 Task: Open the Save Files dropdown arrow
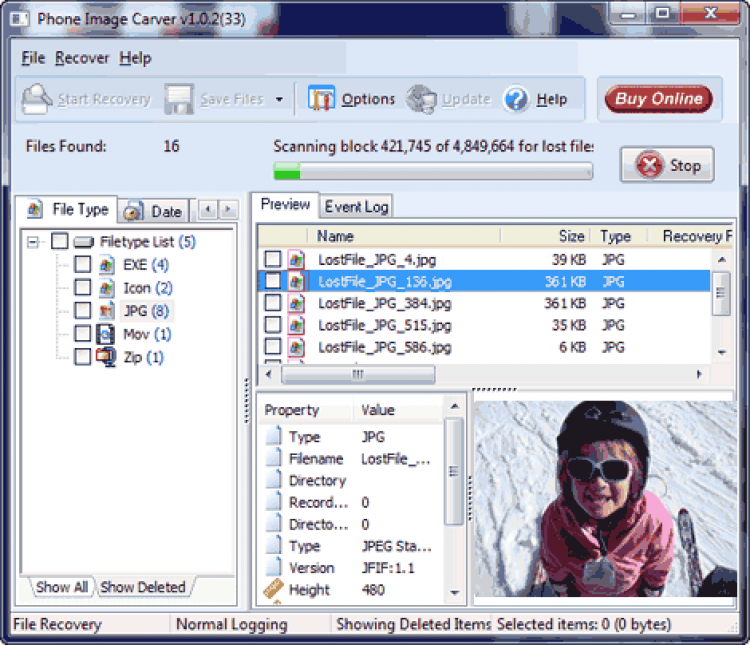point(279,100)
